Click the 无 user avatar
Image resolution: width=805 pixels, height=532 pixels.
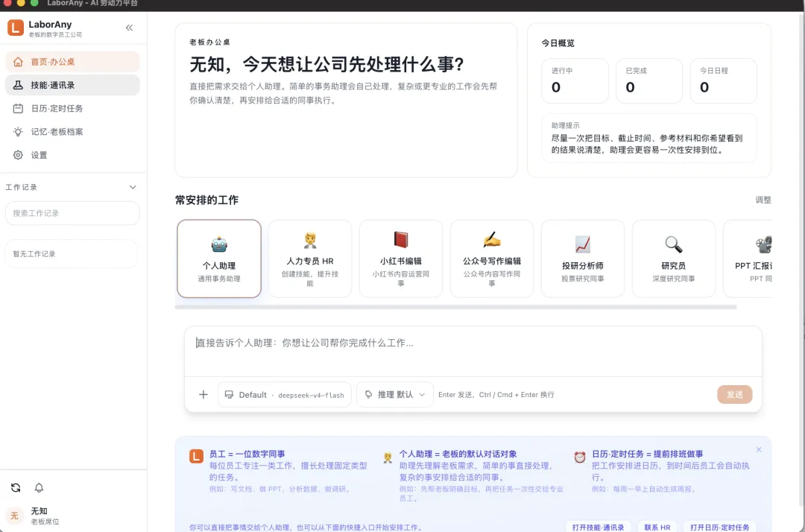click(14, 516)
